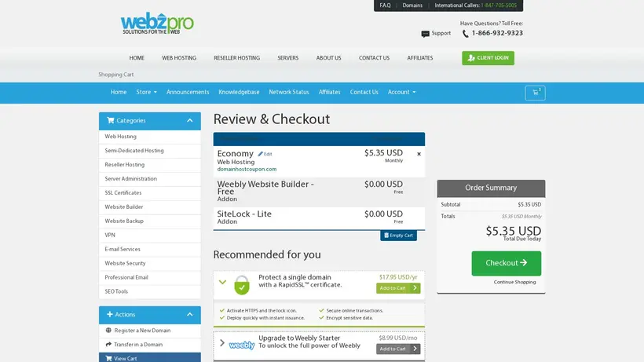Image resolution: width=644 pixels, height=362 pixels.
Task: Open WEB HOSTING menu item
Action: 179,58
